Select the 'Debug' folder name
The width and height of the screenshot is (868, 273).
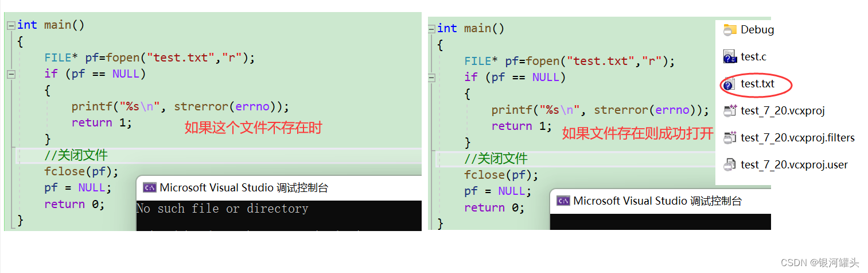757,30
